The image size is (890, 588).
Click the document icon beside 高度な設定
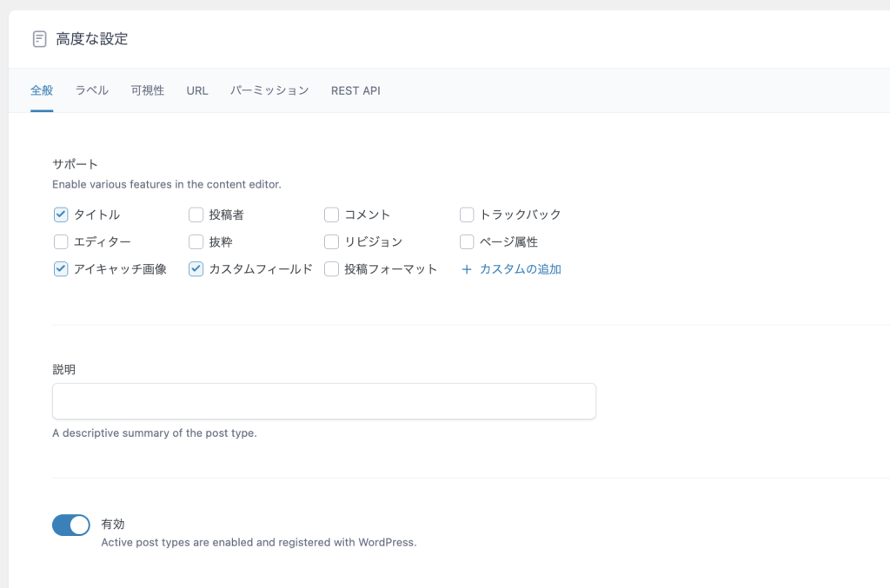[x=39, y=39]
